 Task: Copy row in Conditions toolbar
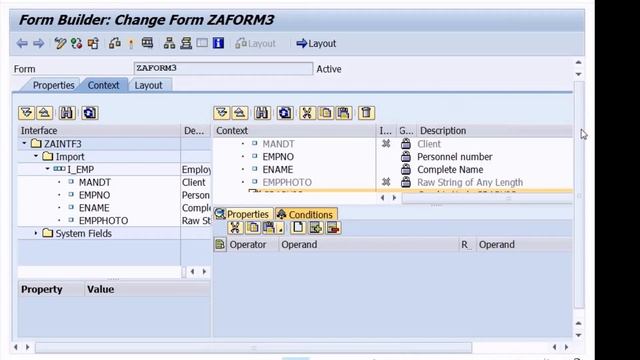(253, 228)
